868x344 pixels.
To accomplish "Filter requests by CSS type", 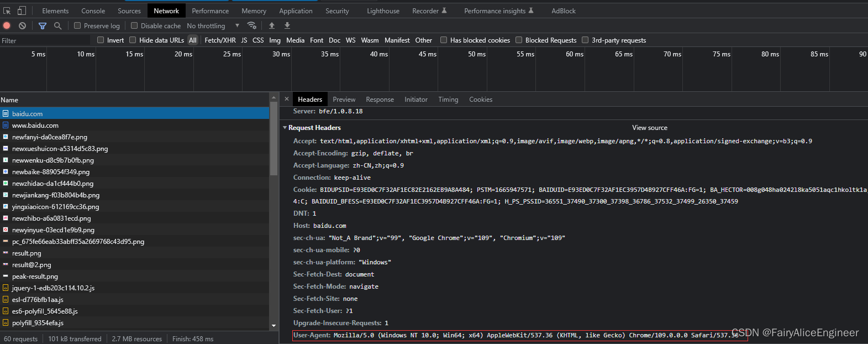I will (258, 40).
